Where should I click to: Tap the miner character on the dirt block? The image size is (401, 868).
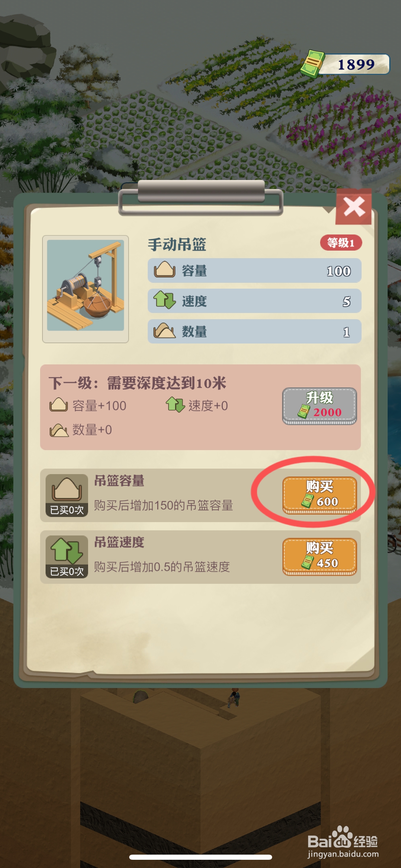(235, 697)
